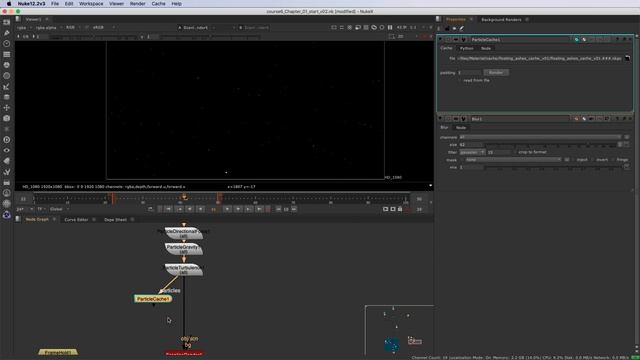Open the Workspace menu

click(91, 4)
